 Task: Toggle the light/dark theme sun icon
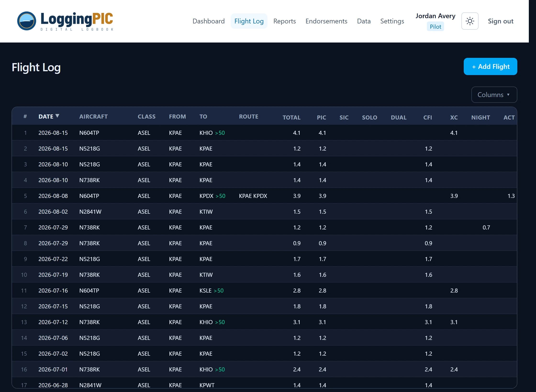[x=470, y=21]
